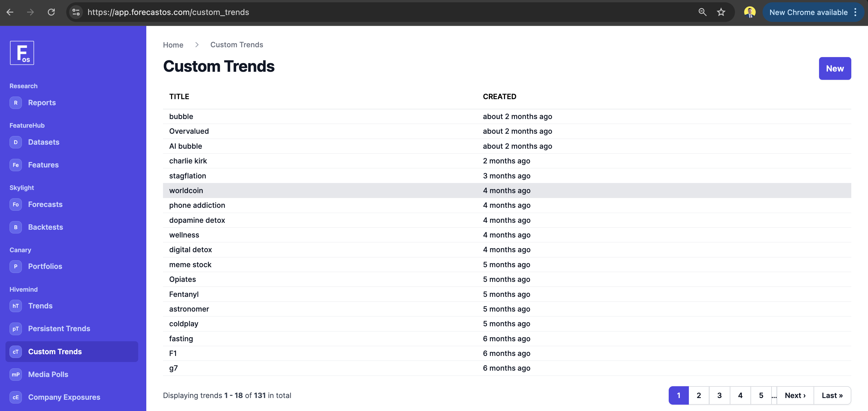The height and width of the screenshot is (411, 868).
Task: Reload the page
Action: tap(52, 12)
